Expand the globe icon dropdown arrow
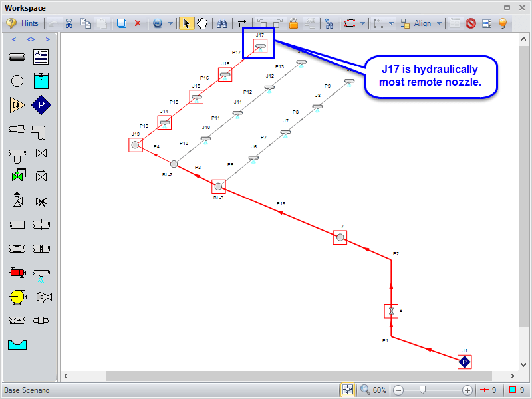The image size is (532, 399). click(170, 23)
